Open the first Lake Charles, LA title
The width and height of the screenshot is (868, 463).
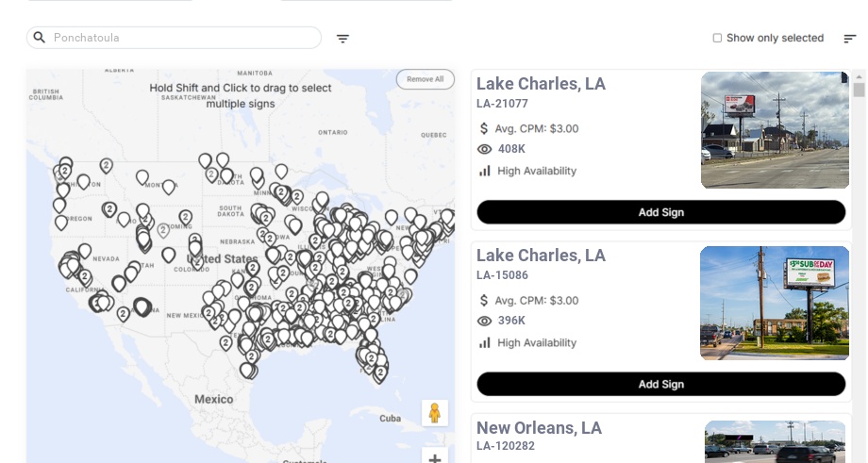pyautogui.click(x=541, y=84)
